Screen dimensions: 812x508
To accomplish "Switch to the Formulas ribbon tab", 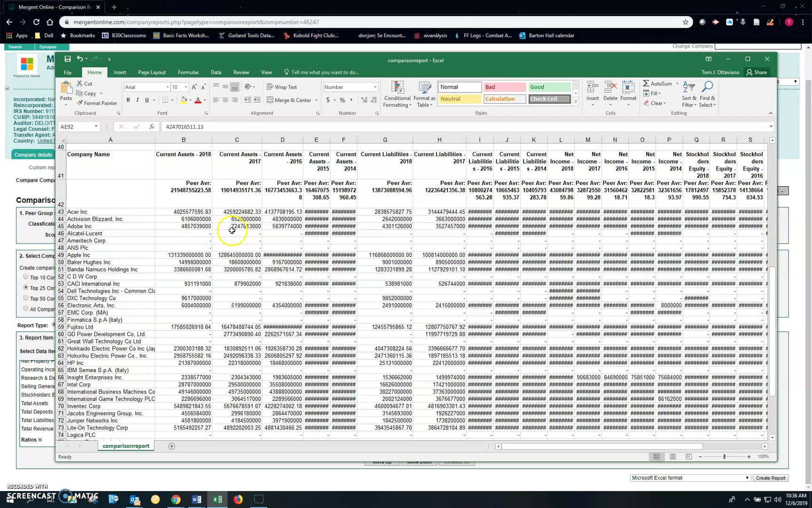I will click(x=188, y=72).
